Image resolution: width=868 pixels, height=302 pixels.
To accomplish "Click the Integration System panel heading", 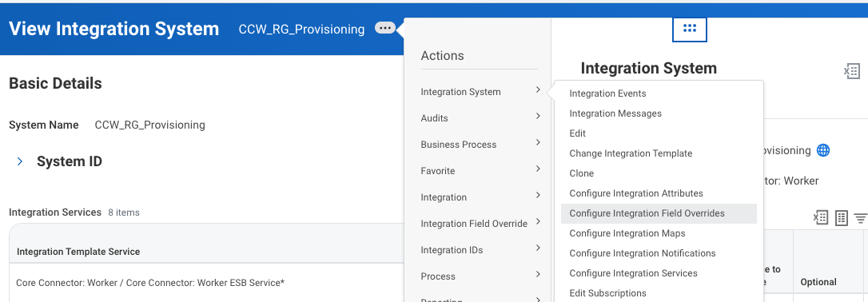I will (649, 68).
